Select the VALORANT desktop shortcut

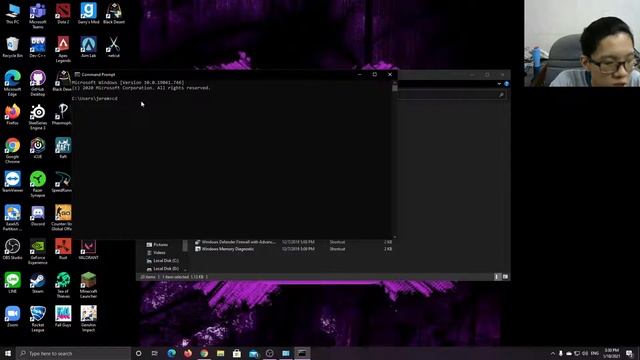coord(89,249)
